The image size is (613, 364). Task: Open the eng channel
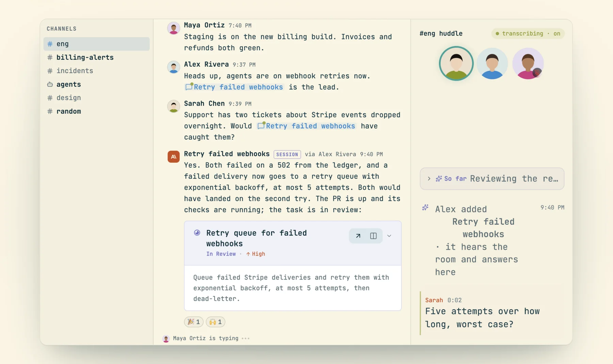96,44
